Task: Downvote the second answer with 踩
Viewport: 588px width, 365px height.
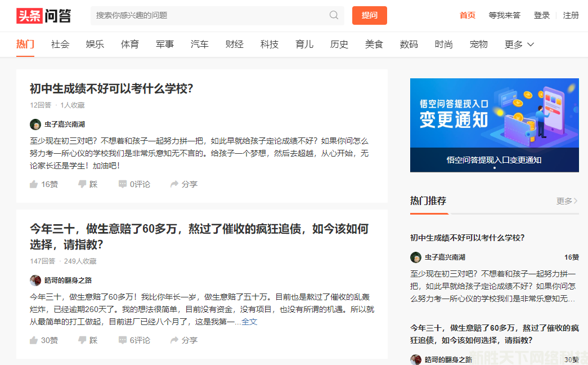Action: tap(88, 340)
